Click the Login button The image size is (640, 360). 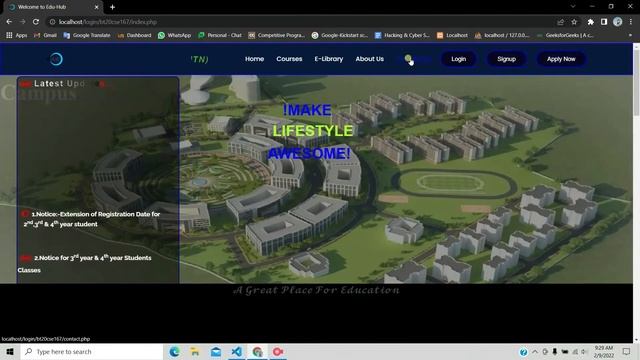click(x=458, y=59)
